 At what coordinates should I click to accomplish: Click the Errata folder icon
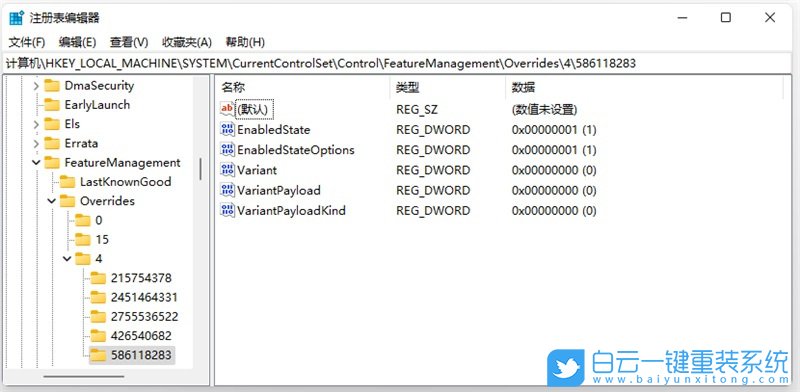(52, 143)
